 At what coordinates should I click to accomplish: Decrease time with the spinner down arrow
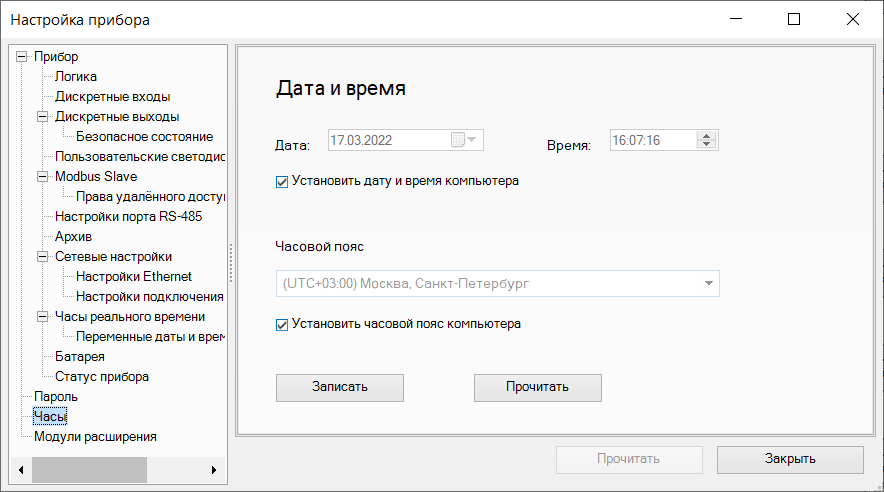(x=707, y=146)
